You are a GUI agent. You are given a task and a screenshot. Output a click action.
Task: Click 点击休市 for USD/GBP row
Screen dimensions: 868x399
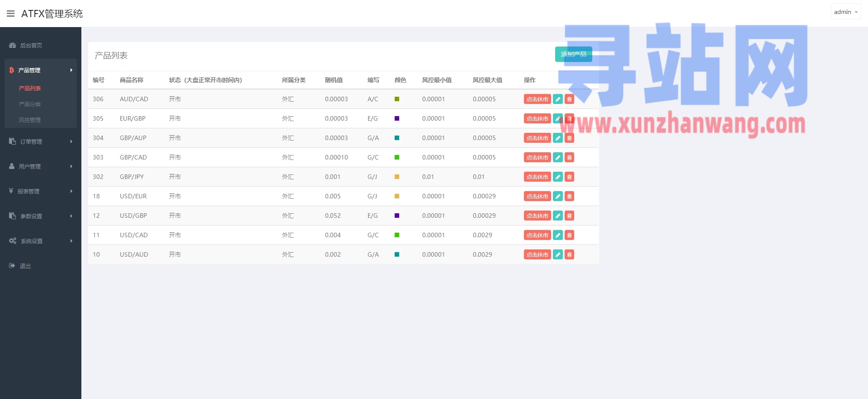537,216
